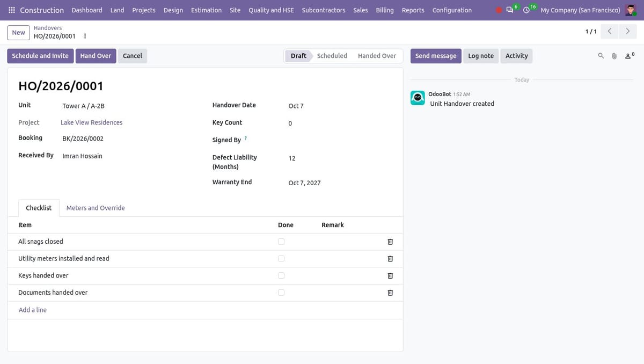
Task: Open the company switcher My Company (San Francisco)
Action: pos(580,10)
